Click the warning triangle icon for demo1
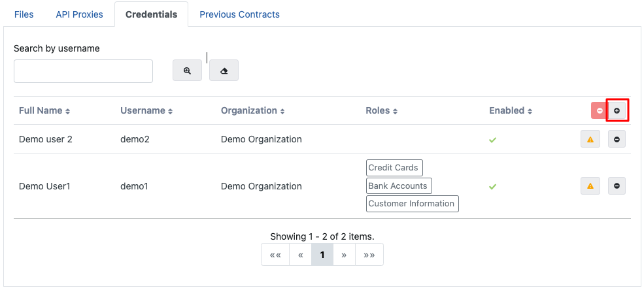 point(590,186)
